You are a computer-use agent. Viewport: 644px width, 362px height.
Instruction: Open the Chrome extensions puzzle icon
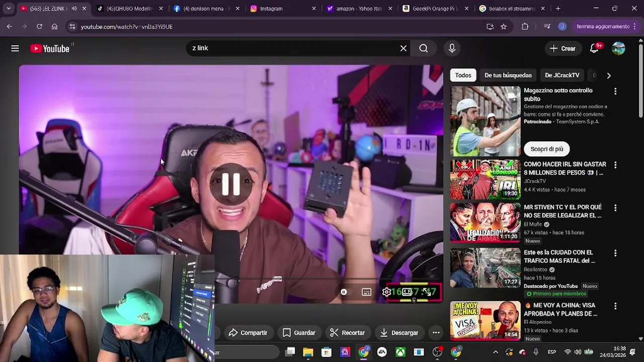(525, 26)
